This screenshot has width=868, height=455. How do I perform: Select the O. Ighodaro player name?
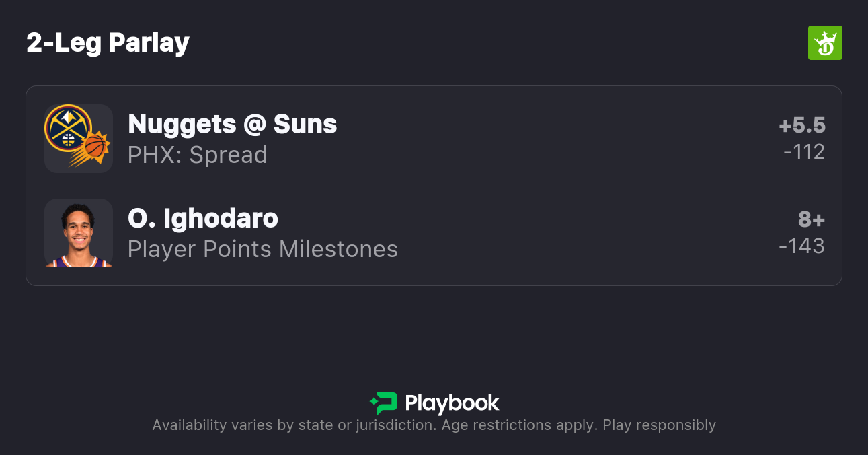202,219
